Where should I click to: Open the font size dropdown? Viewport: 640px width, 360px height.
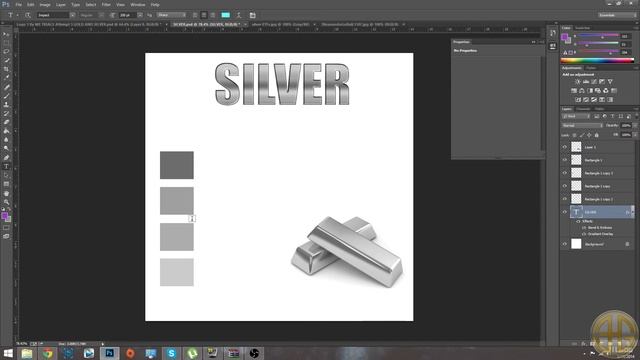[x=140, y=15]
